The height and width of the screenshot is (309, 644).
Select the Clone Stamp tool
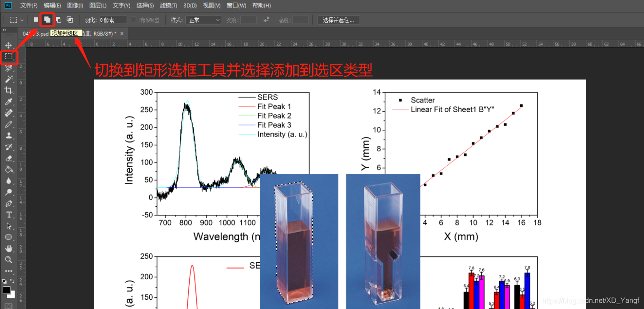point(8,136)
